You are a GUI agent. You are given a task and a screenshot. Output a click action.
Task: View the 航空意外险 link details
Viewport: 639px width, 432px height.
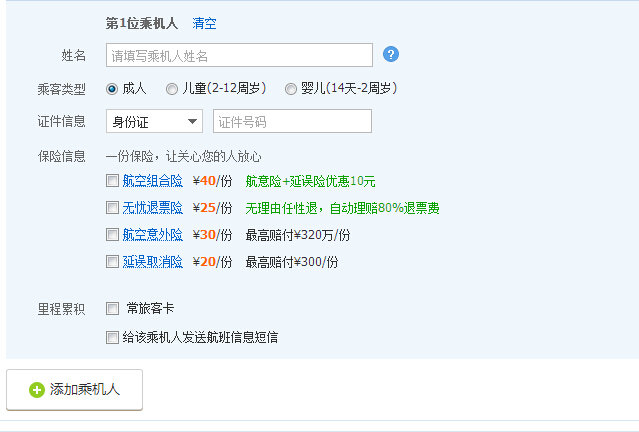153,235
